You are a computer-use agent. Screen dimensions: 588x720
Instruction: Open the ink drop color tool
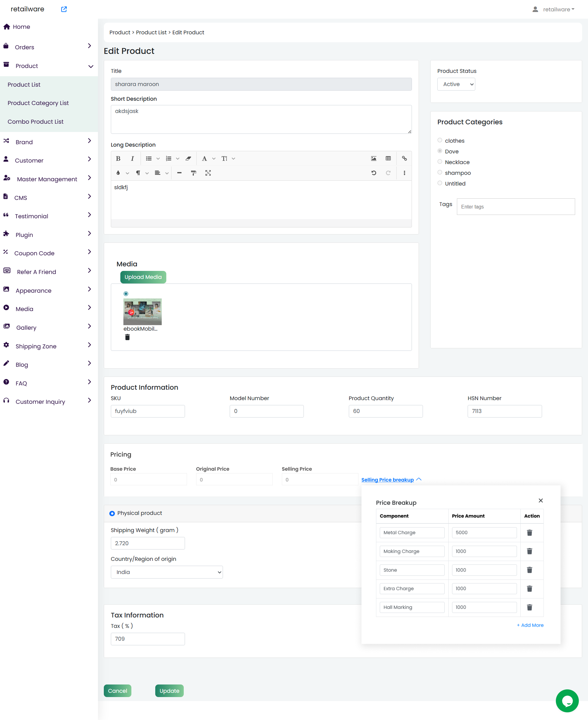click(x=118, y=173)
